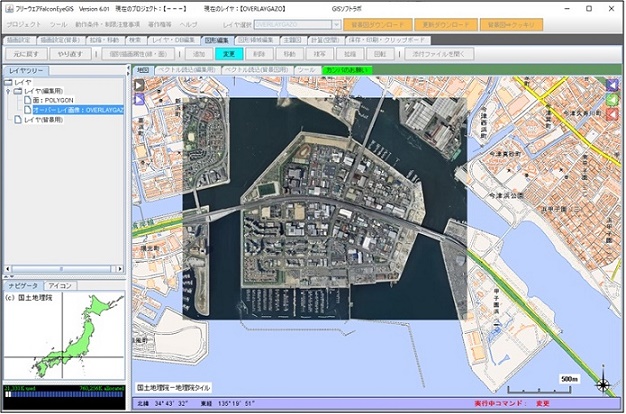Switch to the アイコン tab

pos(60,286)
